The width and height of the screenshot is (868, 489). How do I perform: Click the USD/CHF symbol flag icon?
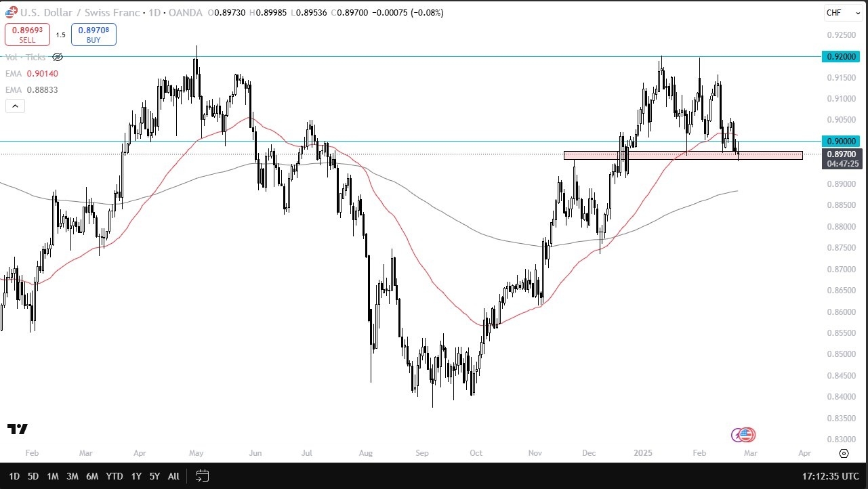(11, 12)
